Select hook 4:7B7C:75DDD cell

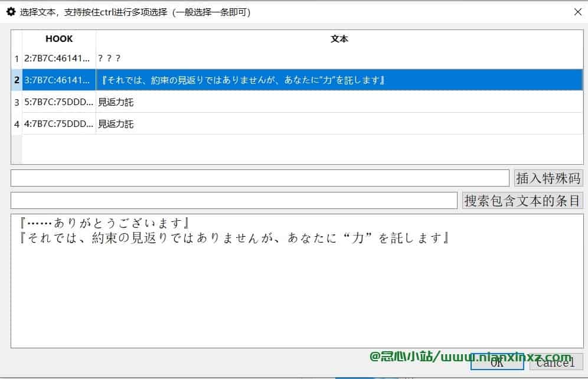click(59, 124)
